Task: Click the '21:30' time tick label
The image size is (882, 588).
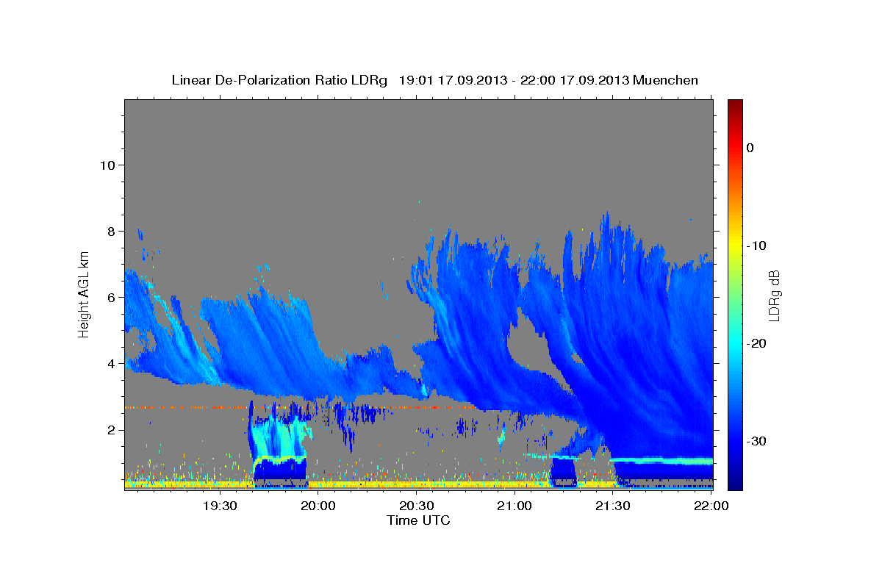Action: [x=612, y=506]
